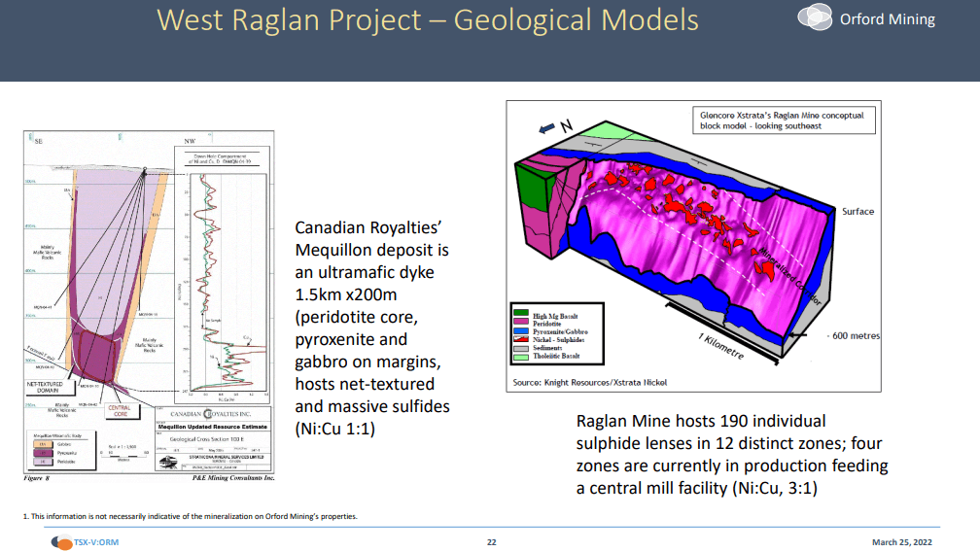
Task: Click the Gabbro orange swatch in Mequillon legend
Action: point(43,444)
